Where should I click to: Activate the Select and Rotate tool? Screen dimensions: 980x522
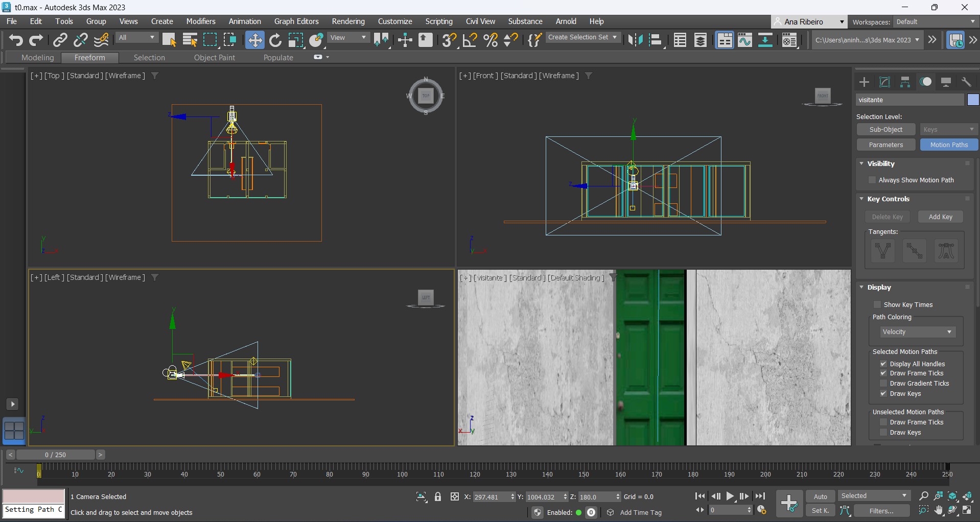tap(275, 40)
